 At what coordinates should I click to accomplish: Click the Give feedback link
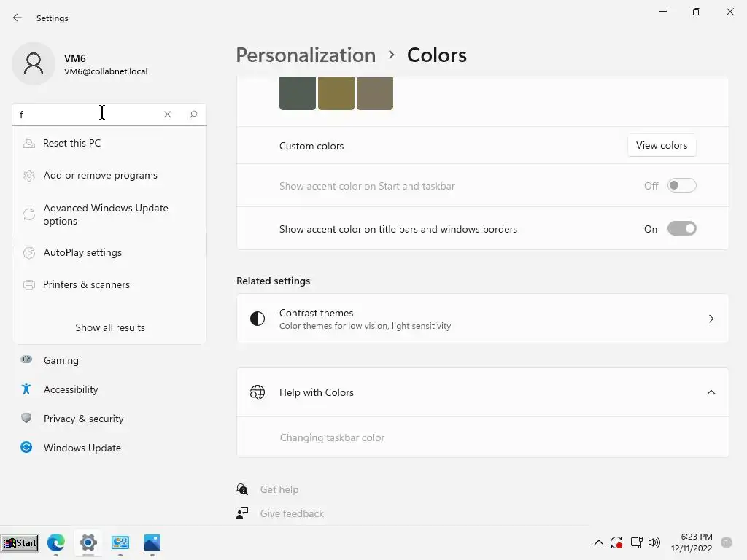pos(292,514)
